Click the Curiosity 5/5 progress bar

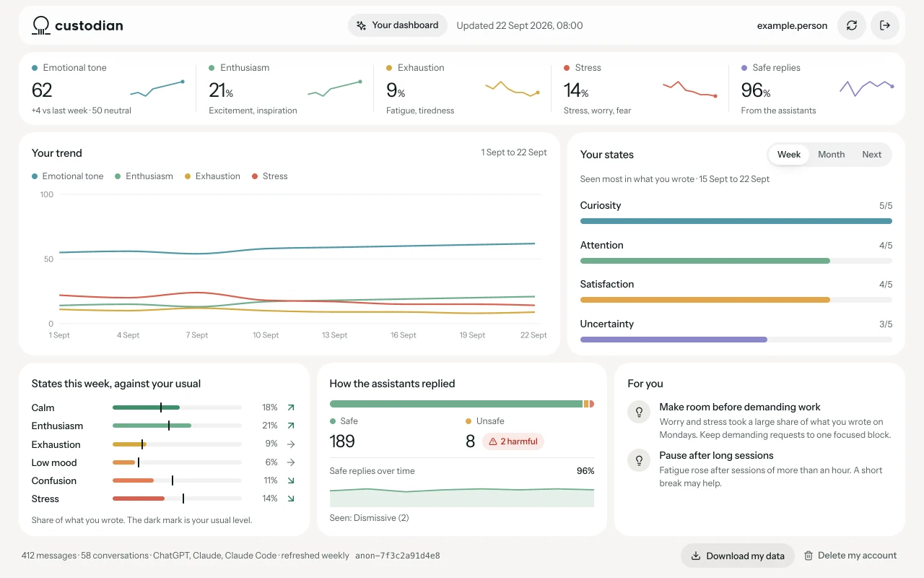click(736, 221)
